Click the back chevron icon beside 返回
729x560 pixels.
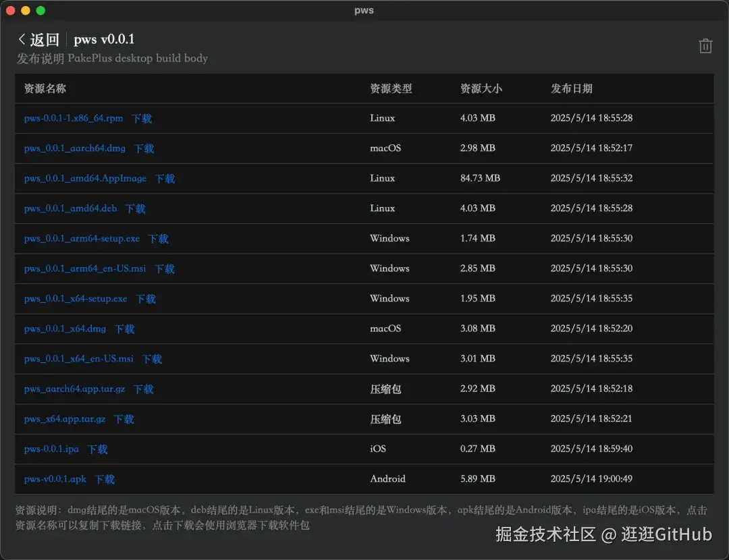(22, 39)
